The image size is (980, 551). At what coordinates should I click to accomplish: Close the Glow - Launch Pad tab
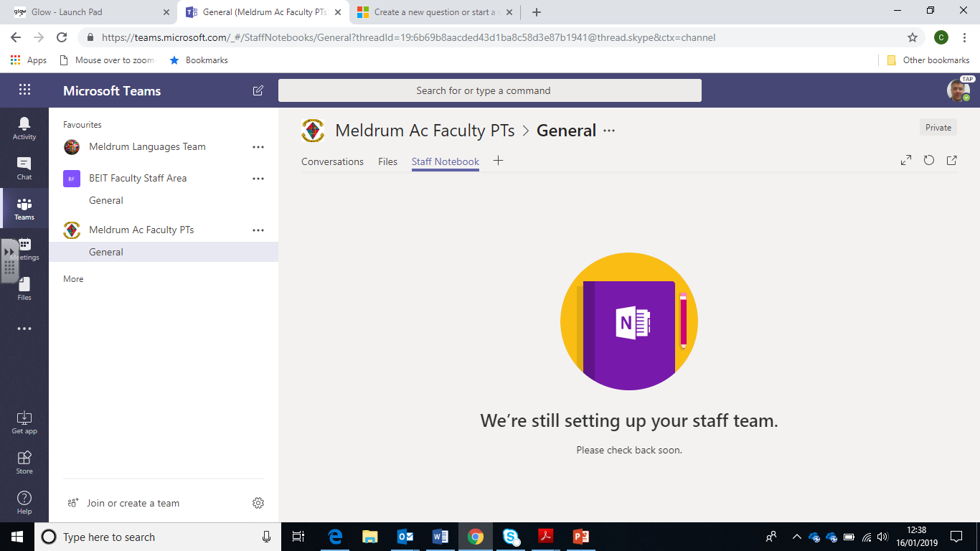[x=166, y=12]
